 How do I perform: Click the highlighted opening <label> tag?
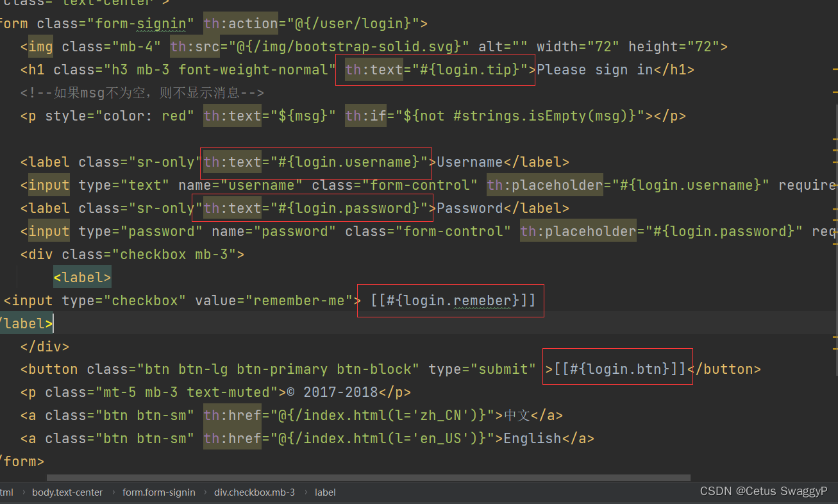click(83, 278)
